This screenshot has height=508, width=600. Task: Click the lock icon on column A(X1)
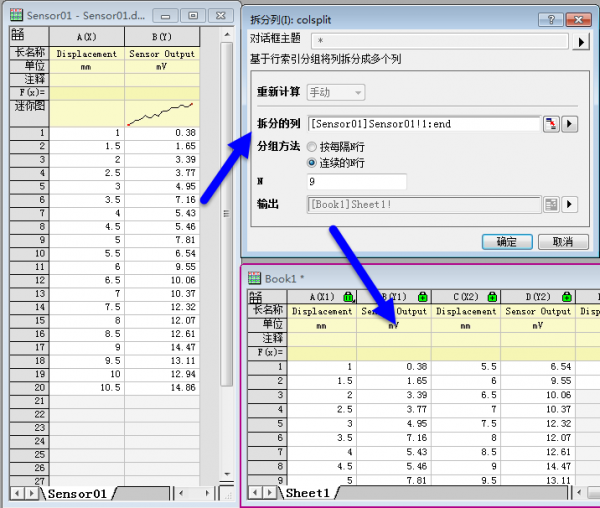pyautogui.click(x=347, y=297)
